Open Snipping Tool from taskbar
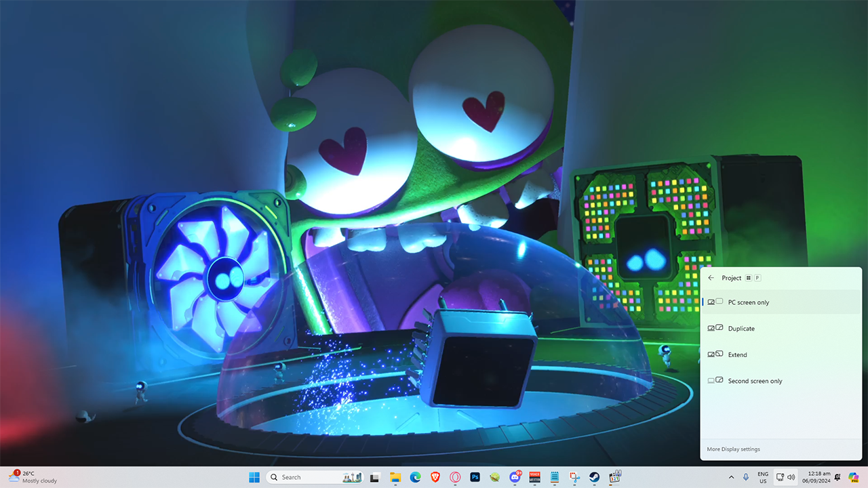 [574, 477]
